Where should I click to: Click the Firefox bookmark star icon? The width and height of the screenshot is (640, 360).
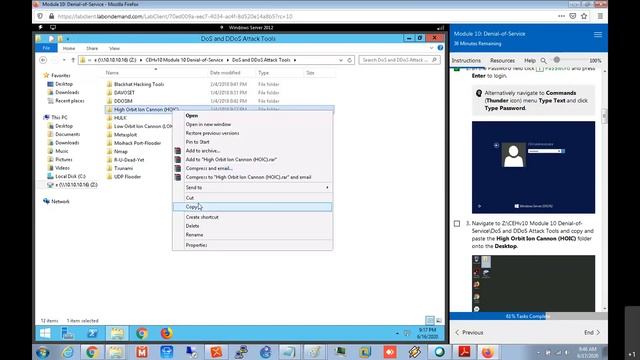tap(584, 16)
